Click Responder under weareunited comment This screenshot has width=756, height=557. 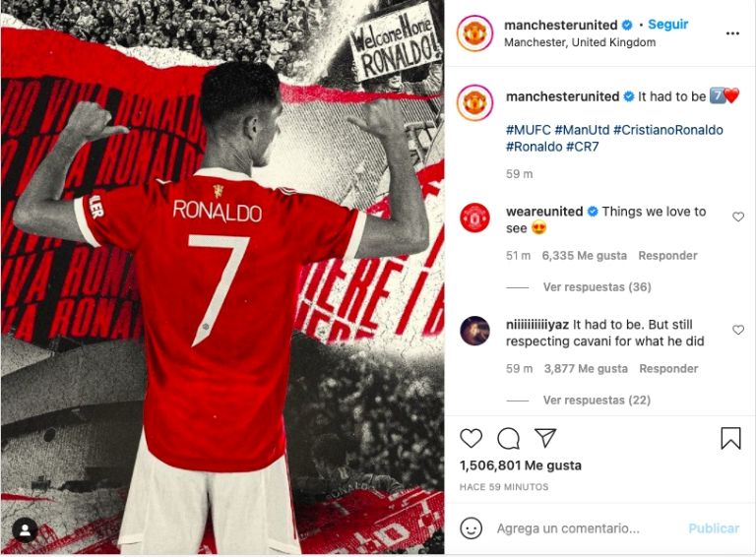tap(667, 256)
